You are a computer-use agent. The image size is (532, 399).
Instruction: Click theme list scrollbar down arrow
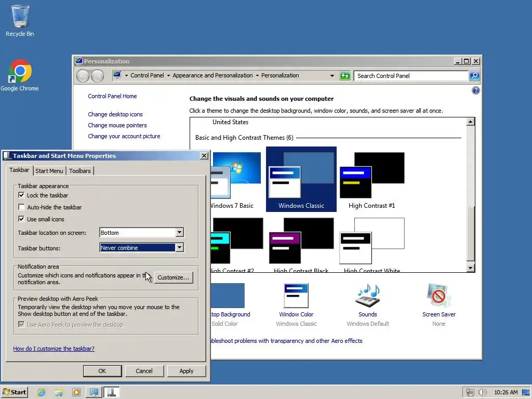tap(470, 268)
